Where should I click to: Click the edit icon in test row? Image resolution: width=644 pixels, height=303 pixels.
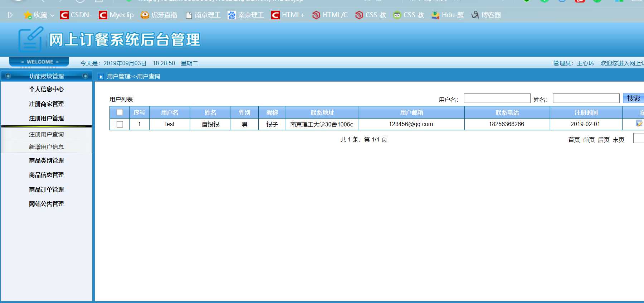[x=639, y=124]
